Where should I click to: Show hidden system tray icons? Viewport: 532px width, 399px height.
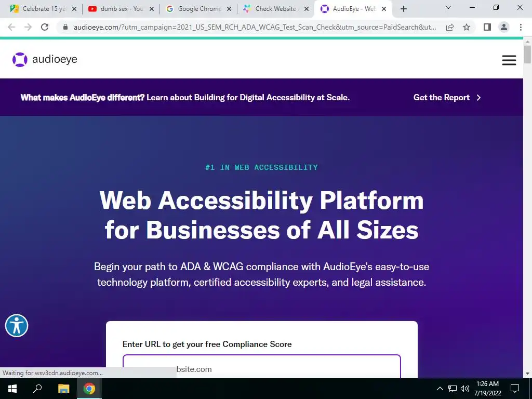tap(440, 389)
